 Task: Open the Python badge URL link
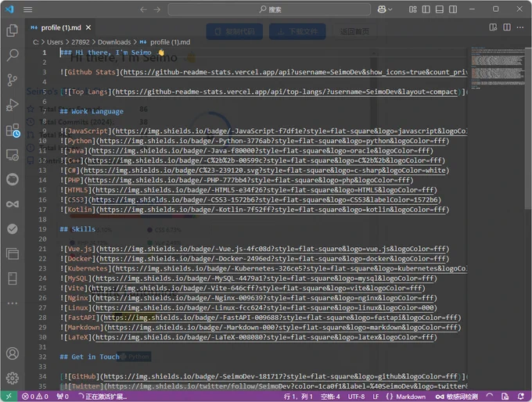pos(273,141)
